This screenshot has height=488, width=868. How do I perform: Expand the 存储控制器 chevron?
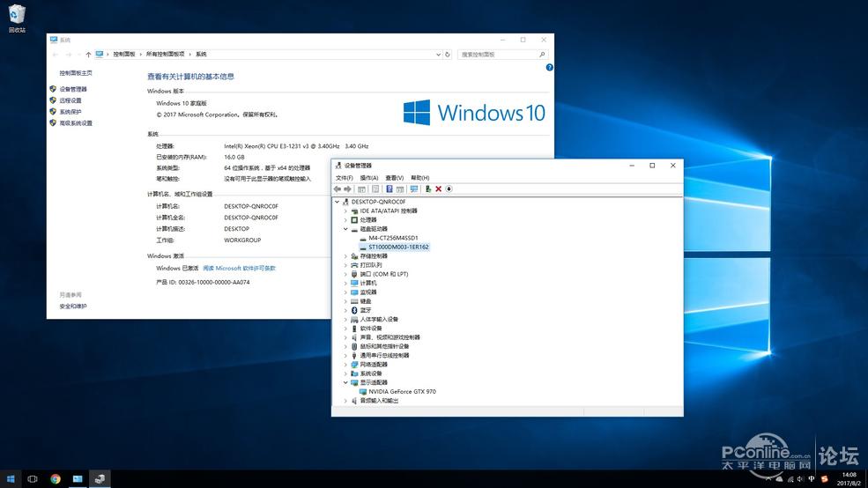pos(345,256)
